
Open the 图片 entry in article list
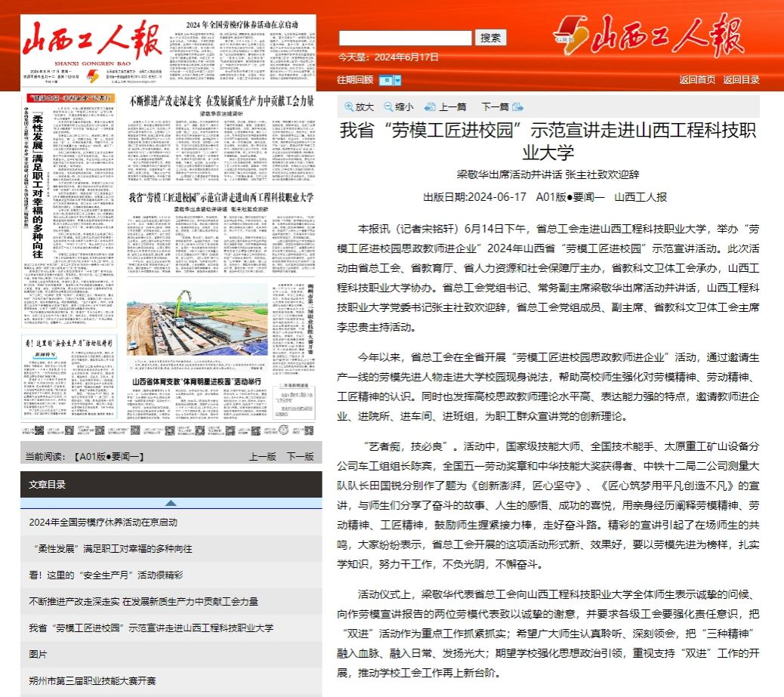pos(38,654)
